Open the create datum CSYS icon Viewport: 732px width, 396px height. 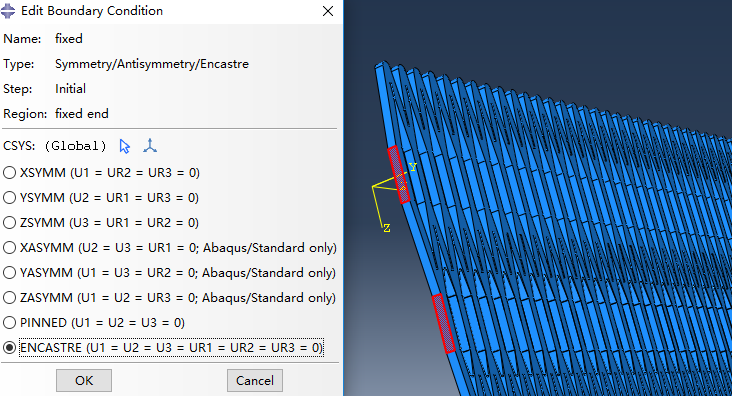click(x=150, y=146)
